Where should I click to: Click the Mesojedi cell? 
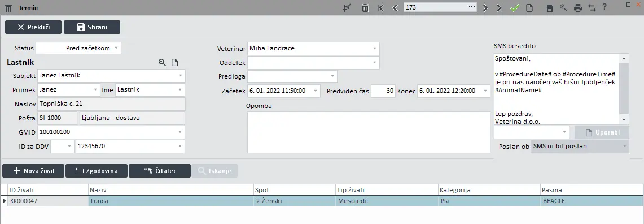tap(387, 201)
